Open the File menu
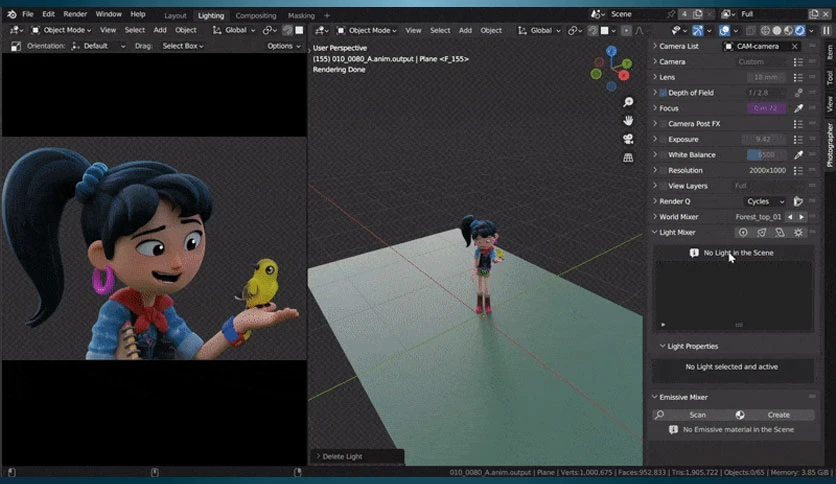The height and width of the screenshot is (484, 836). tap(27, 14)
